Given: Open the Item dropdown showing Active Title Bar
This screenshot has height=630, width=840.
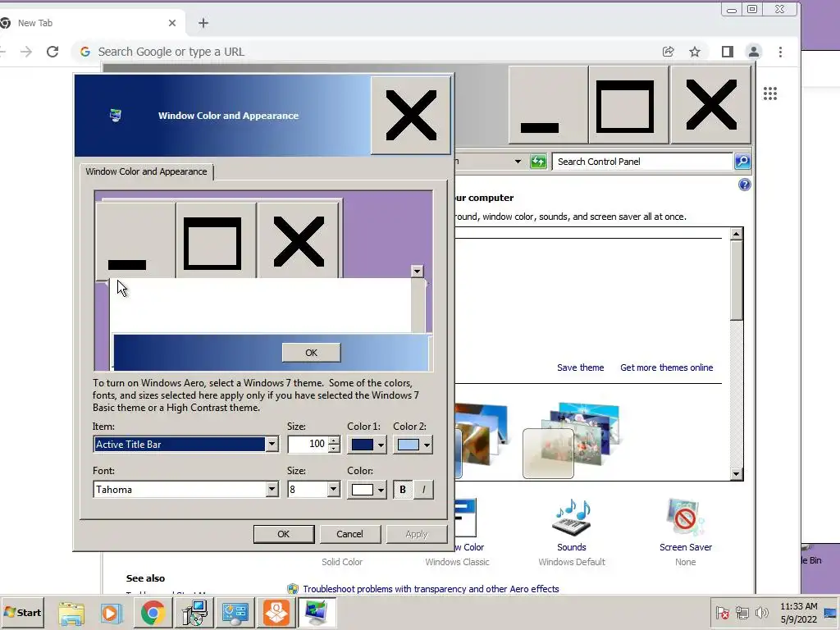Looking at the screenshot, I should [x=272, y=444].
